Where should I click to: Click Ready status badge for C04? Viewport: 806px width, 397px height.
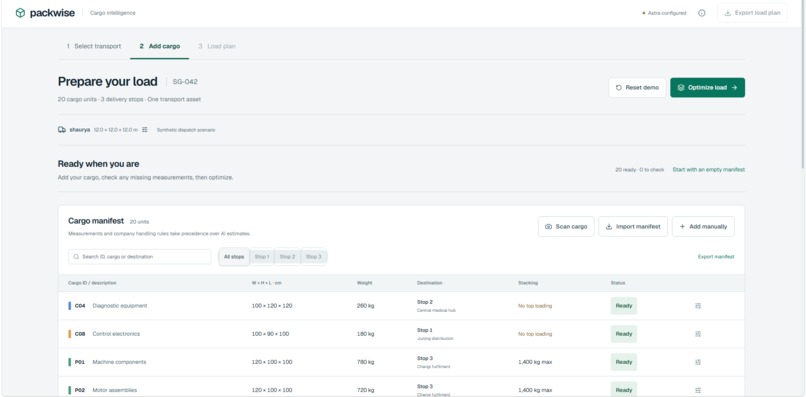[624, 306]
